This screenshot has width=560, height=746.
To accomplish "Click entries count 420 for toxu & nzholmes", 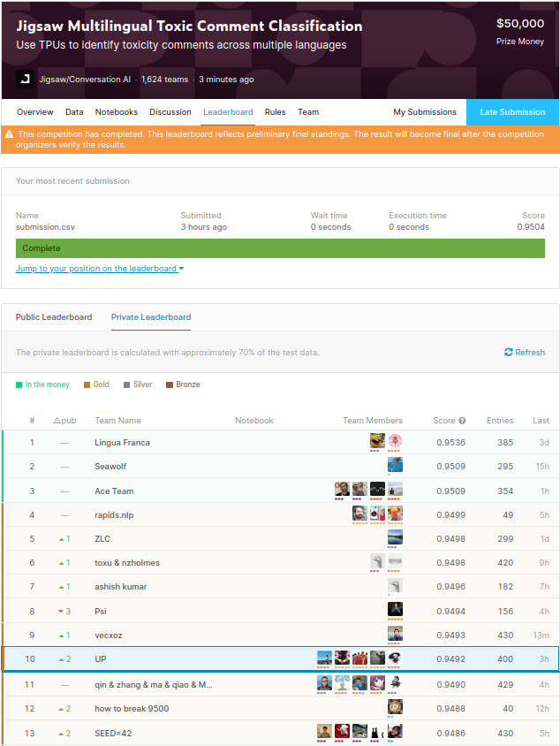I will click(505, 563).
